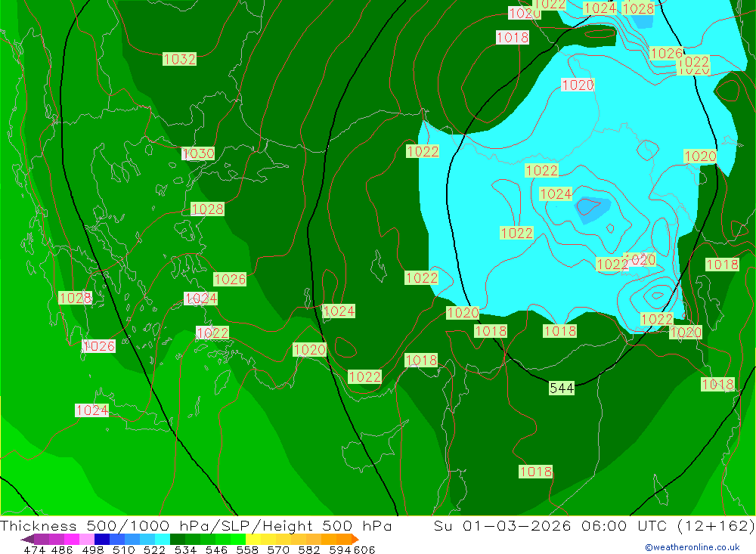This screenshot has width=756, height=554.
Task: Click the 510 legend value
Action: pyautogui.click(x=123, y=549)
